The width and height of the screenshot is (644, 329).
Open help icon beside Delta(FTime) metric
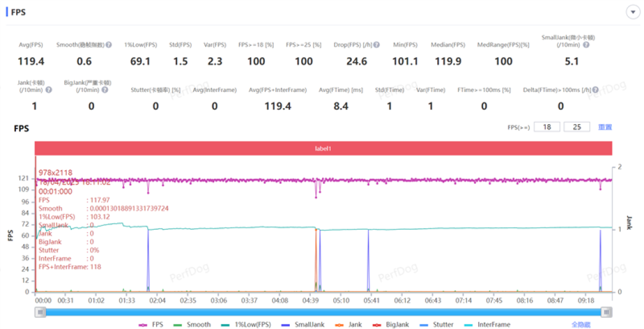(595, 90)
